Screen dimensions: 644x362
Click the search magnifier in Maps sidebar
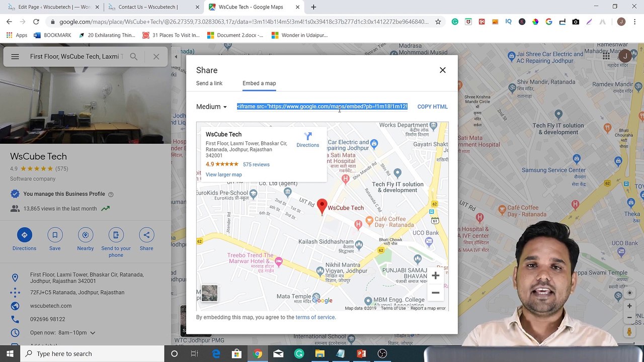click(x=133, y=56)
